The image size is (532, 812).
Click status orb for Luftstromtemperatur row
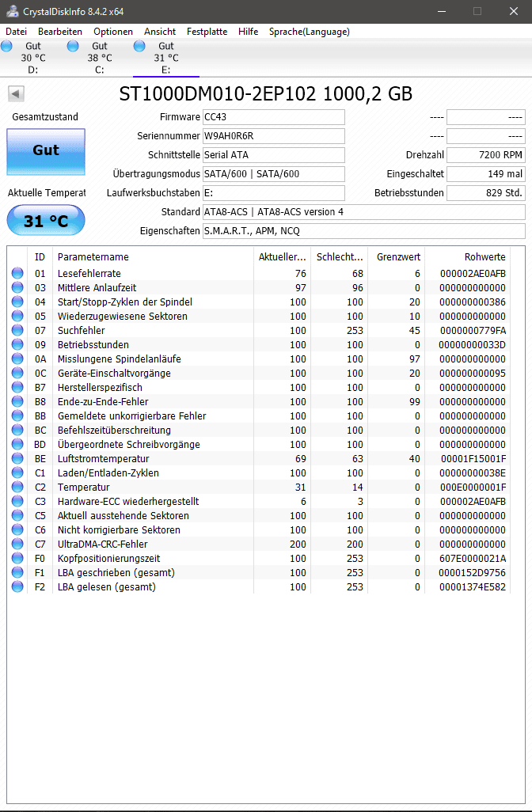(17, 458)
